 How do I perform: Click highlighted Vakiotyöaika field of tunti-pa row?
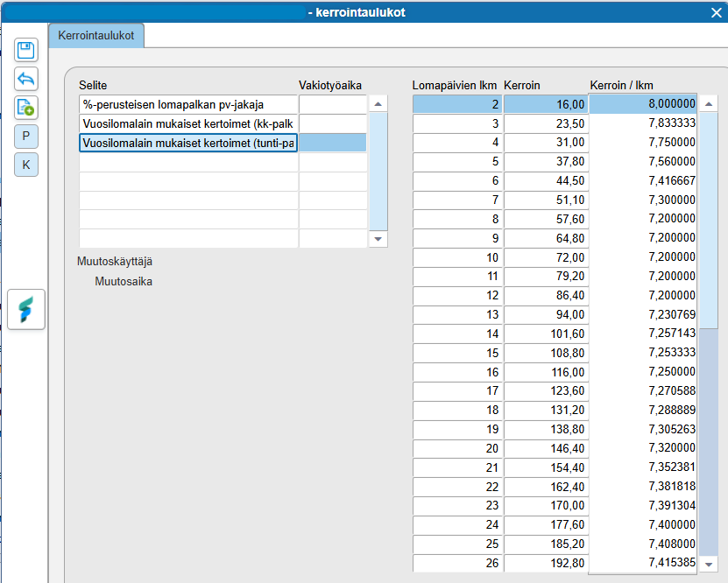pyautogui.click(x=332, y=143)
